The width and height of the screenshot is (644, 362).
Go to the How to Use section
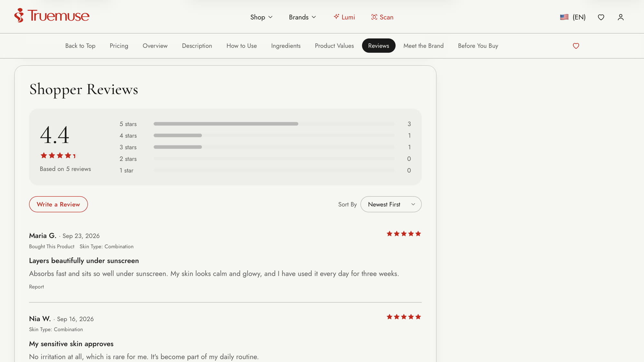point(241,46)
